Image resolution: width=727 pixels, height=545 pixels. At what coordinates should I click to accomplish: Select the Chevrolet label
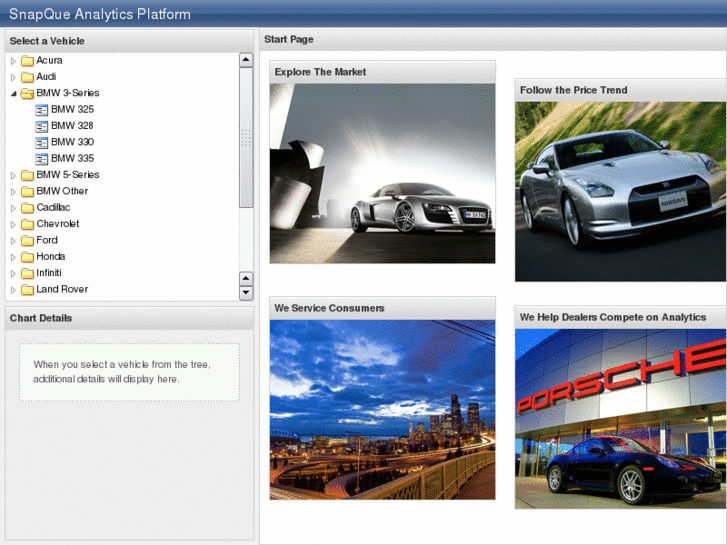click(x=57, y=224)
